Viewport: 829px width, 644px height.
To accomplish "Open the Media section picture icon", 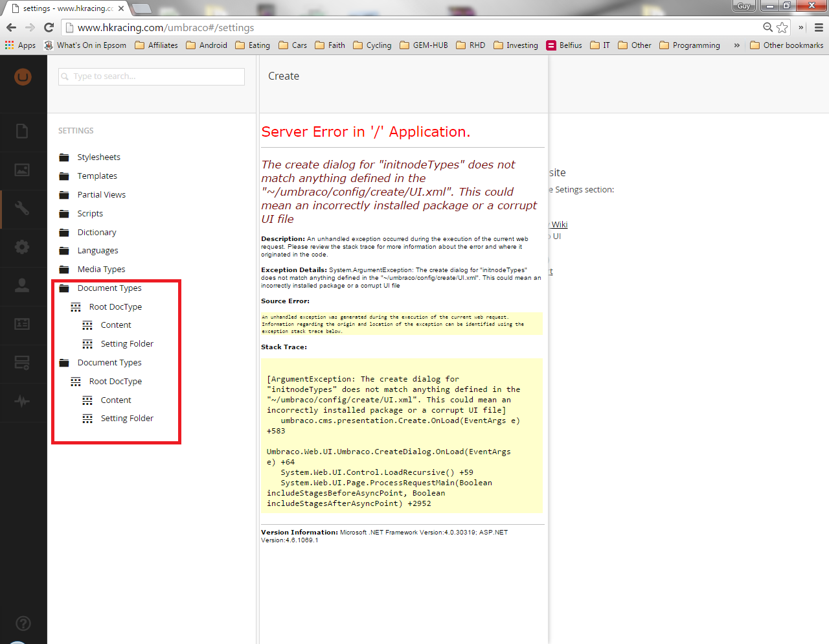I will coord(22,170).
